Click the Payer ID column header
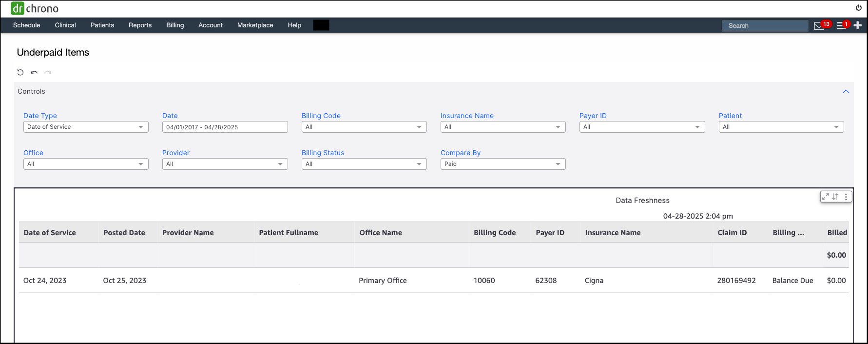Viewport: 868px width, 344px height. [x=550, y=233]
